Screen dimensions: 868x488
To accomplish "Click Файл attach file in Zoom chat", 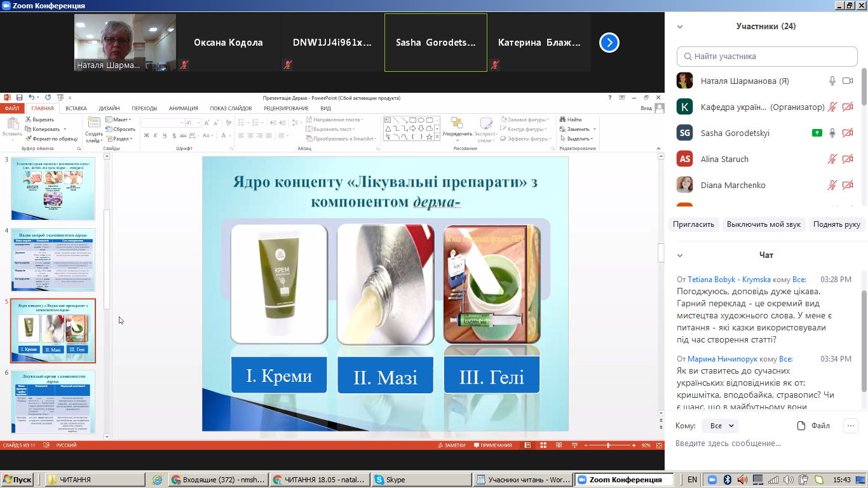I will 813,426.
